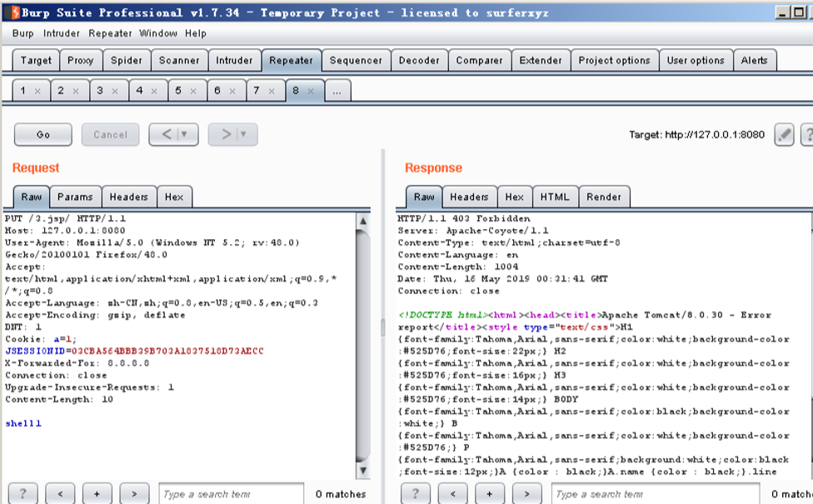
Task: Click the Burp Suite logo icon in title bar
Action: click(15, 12)
